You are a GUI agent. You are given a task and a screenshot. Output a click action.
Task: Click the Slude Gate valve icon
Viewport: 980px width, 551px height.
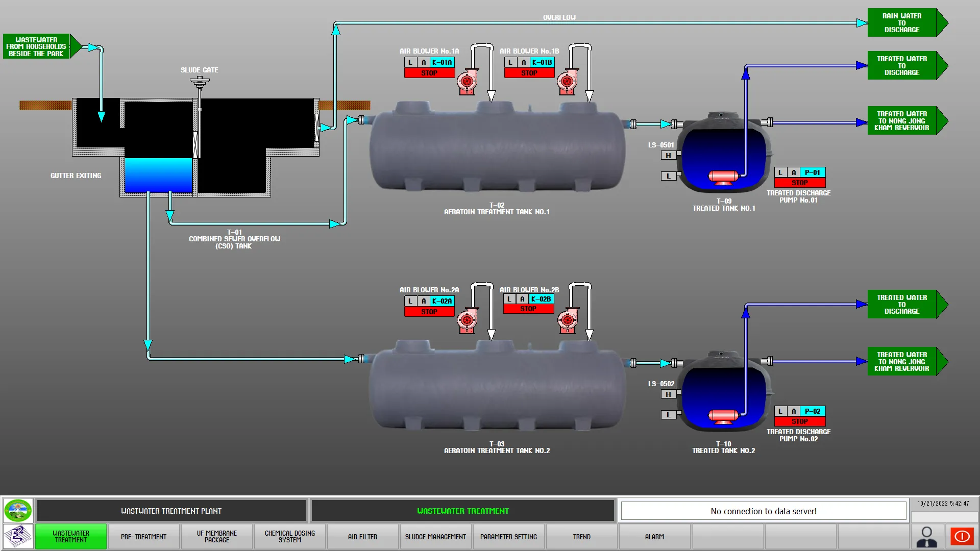coord(200,82)
